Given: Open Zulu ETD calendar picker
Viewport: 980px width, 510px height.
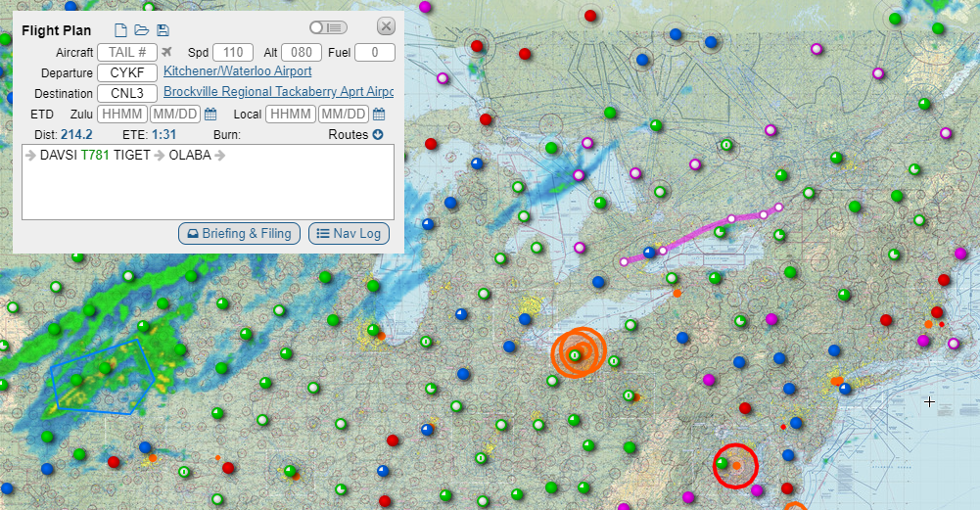Looking at the screenshot, I should [x=210, y=115].
